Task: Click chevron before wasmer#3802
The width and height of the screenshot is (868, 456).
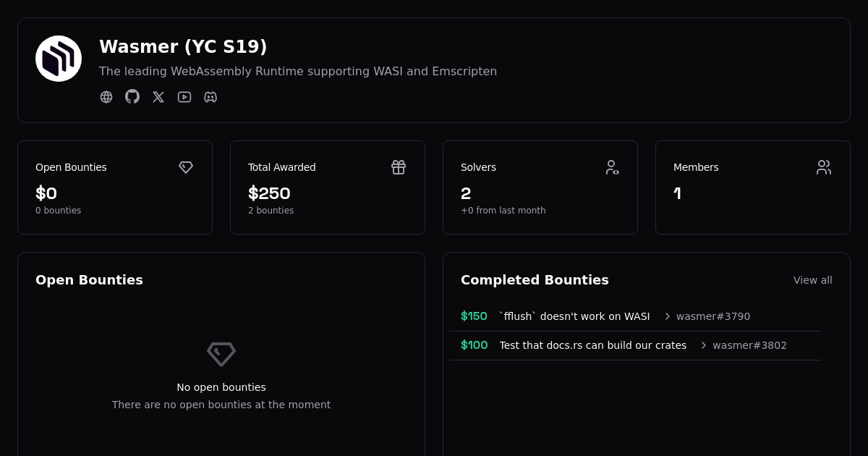Action: [x=703, y=345]
